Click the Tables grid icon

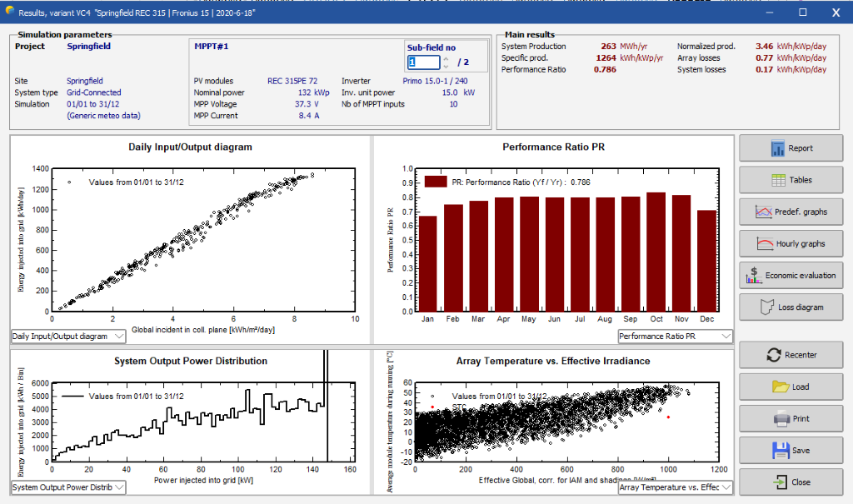pos(779,180)
